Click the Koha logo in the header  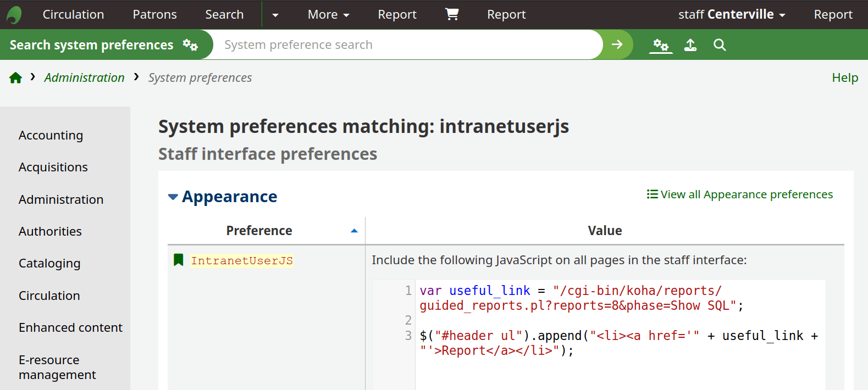(x=14, y=15)
